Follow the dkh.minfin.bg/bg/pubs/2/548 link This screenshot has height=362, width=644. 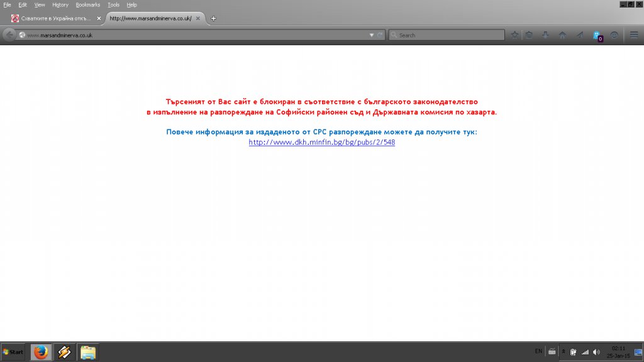pyautogui.click(x=321, y=142)
